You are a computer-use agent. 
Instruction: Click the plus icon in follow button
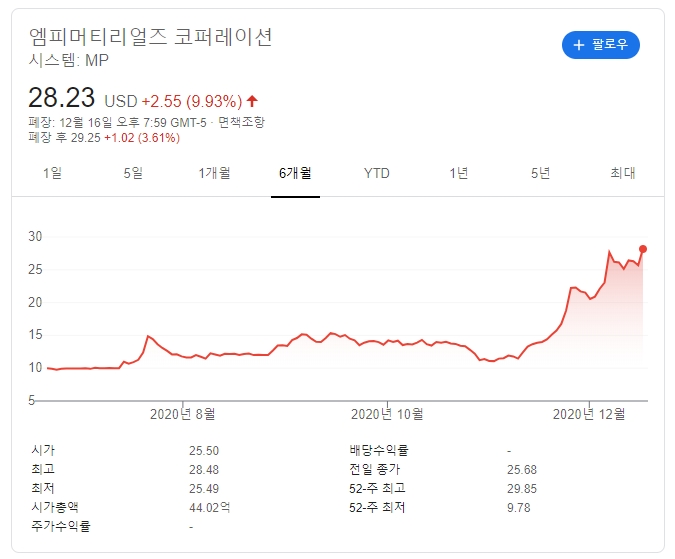[579, 45]
